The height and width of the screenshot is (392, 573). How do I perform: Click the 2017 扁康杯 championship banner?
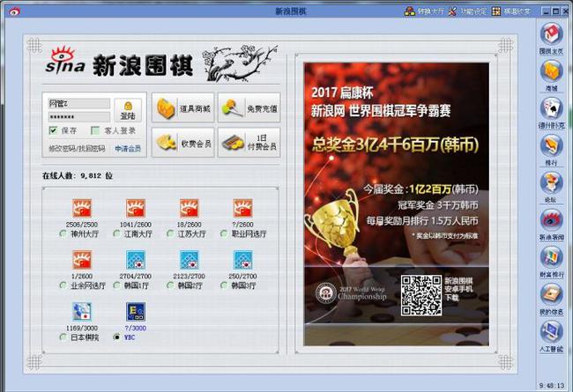pos(396,204)
